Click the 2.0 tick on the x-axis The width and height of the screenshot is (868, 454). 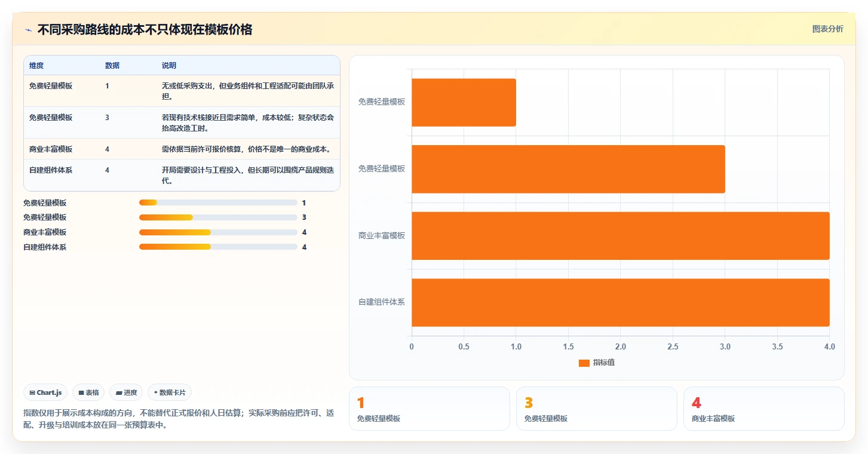point(621,346)
